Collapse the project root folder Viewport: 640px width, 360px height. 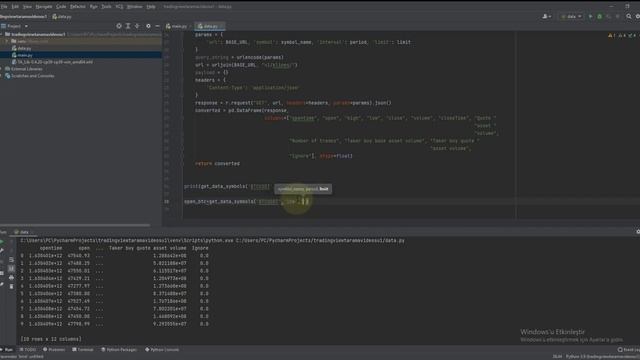2,34
